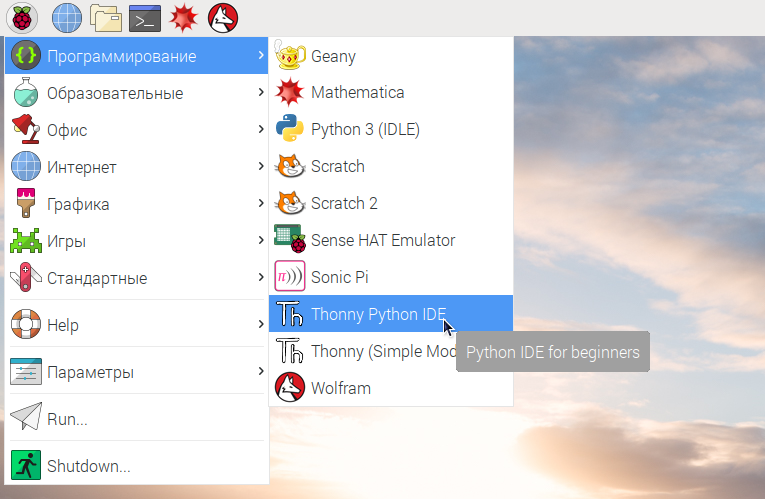Screen dimensions: 765x499
Task: Choose Shutdown... from the main menu
Action: click(137, 465)
